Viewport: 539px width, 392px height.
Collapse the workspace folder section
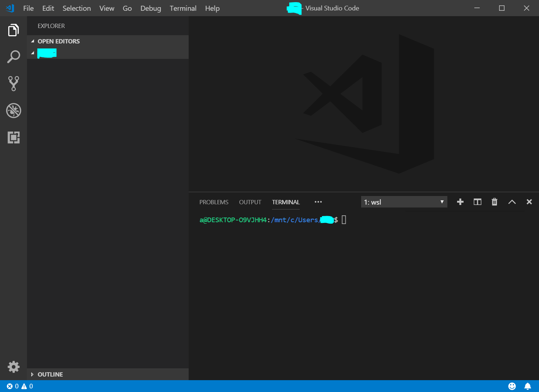point(108,53)
